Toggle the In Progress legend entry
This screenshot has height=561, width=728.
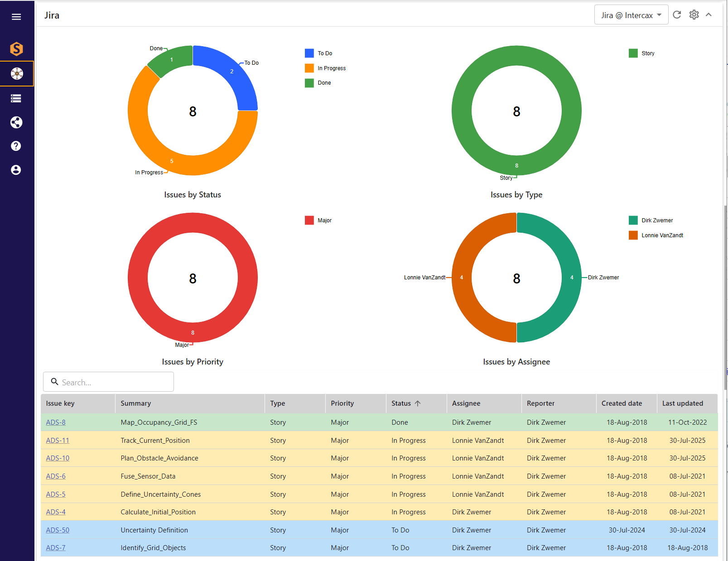(325, 68)
